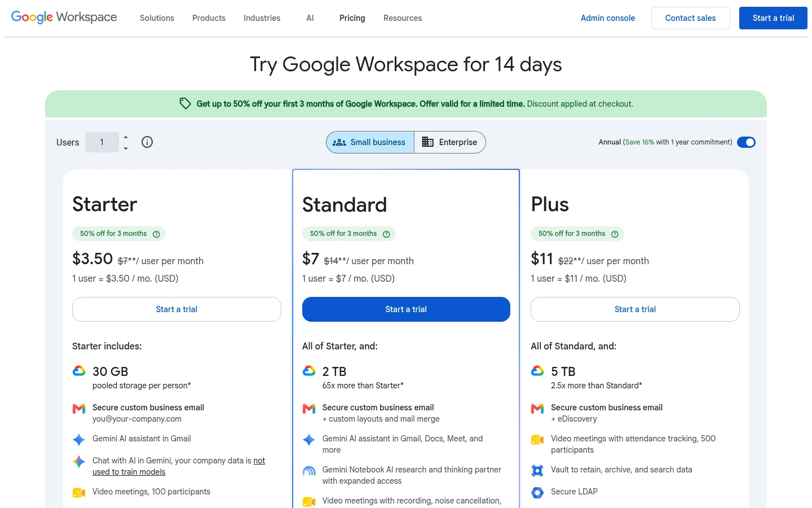Open the Industries menu in header
812x508 pixels.
tap(262, 18)
